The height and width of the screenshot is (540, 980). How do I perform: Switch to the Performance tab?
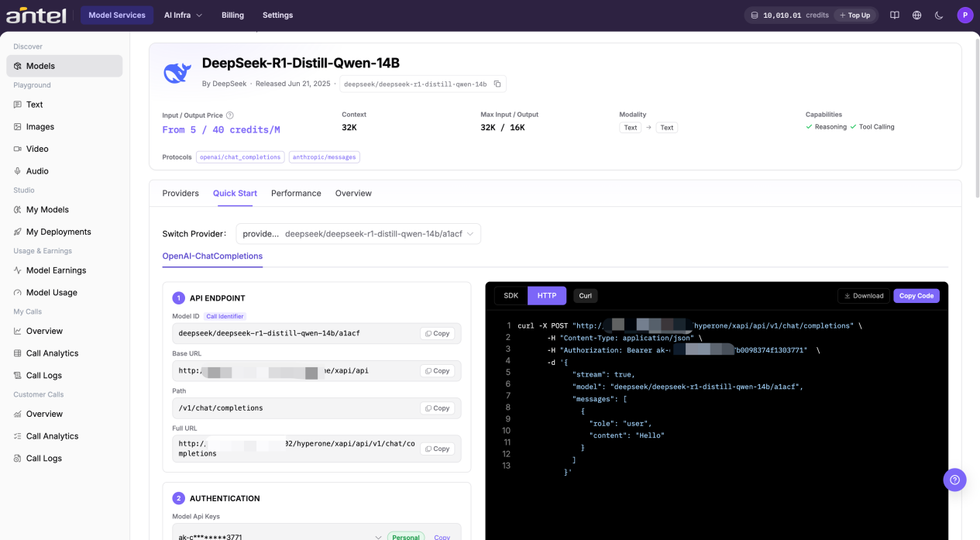tap(296, 193)
